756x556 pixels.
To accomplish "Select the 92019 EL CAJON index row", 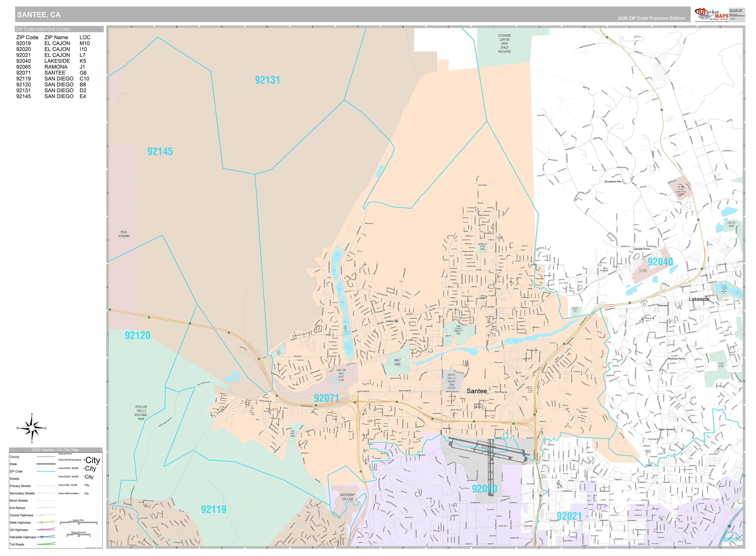I will 53,43.
